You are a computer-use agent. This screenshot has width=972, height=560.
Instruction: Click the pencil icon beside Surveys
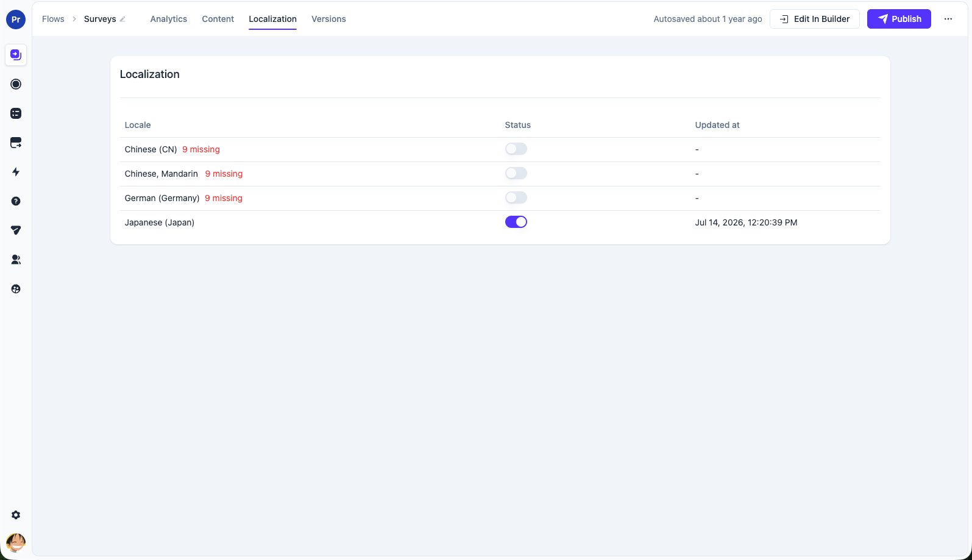(x=122, y=19)
